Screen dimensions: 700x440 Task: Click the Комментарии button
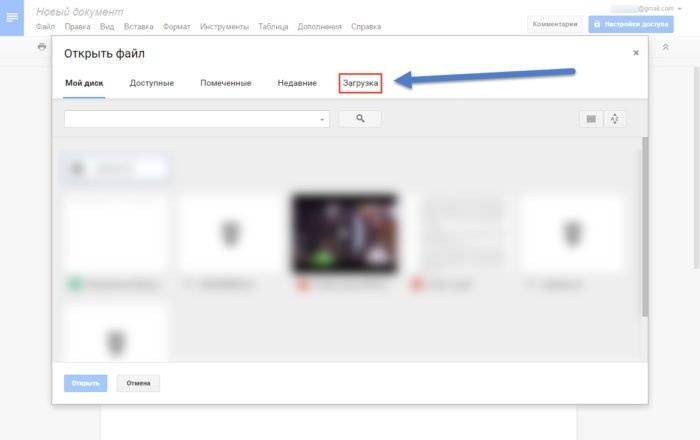[555, 24]
